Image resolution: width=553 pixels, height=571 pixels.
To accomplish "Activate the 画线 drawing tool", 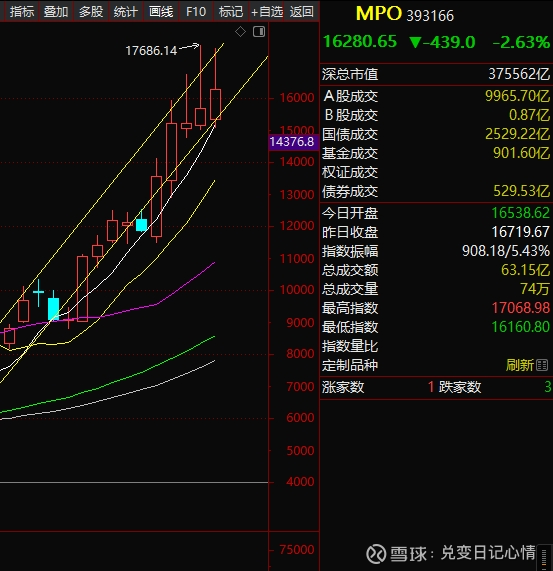I will pyautogui.click(x=161, y=12).
